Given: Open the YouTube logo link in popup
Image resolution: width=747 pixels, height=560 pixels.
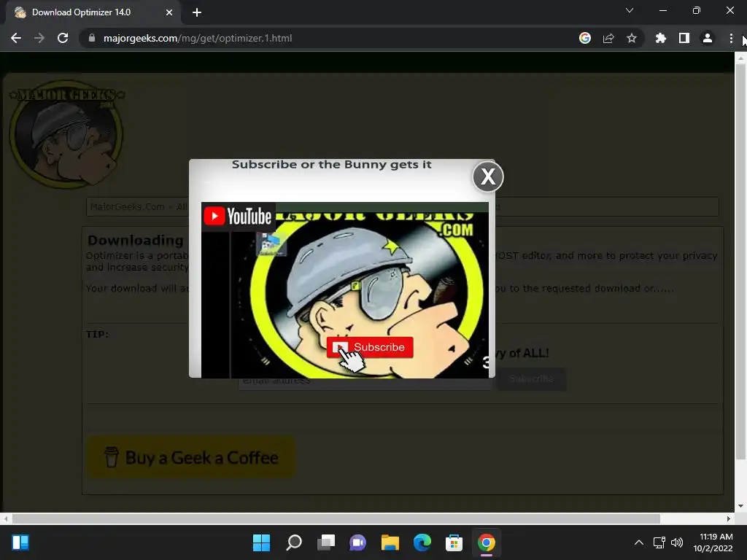Looking at the screenshot, I should coord(239,216).
